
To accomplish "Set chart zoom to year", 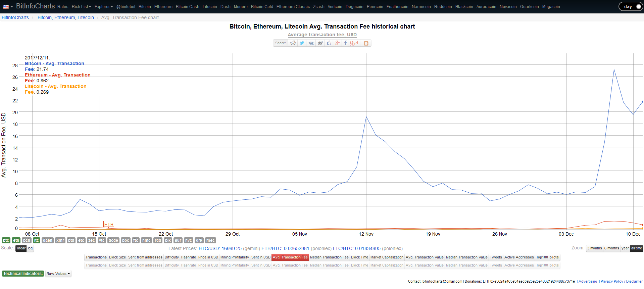I will (x=625, y=248).
